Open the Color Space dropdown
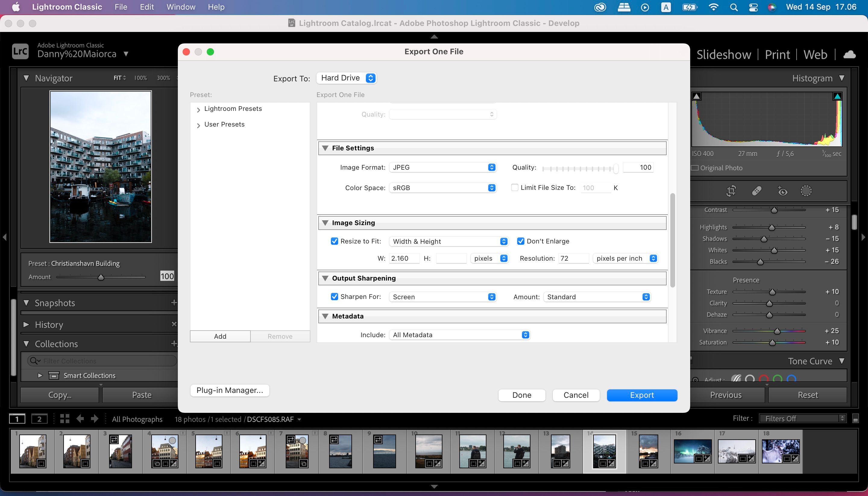The image size is (868, 496). click(x=492, y=188)
